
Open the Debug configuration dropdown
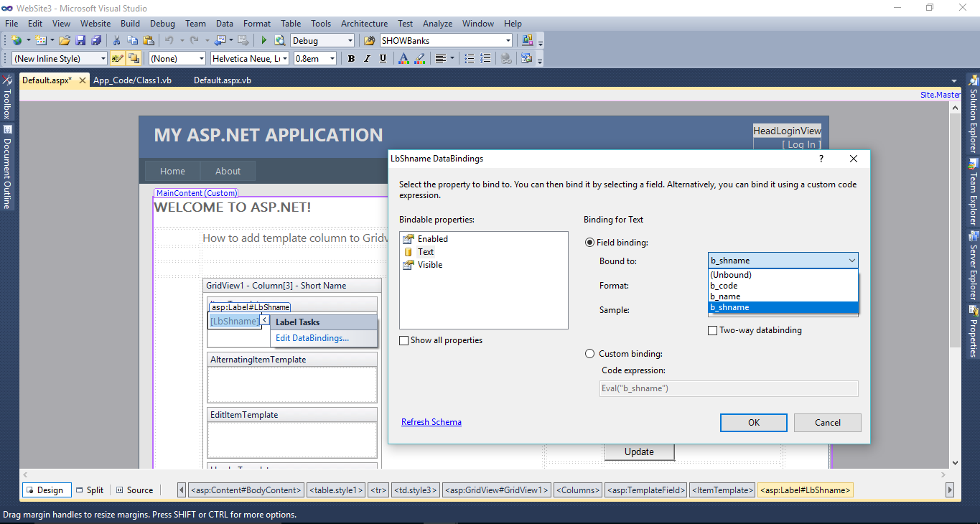[x=322, y=41]
